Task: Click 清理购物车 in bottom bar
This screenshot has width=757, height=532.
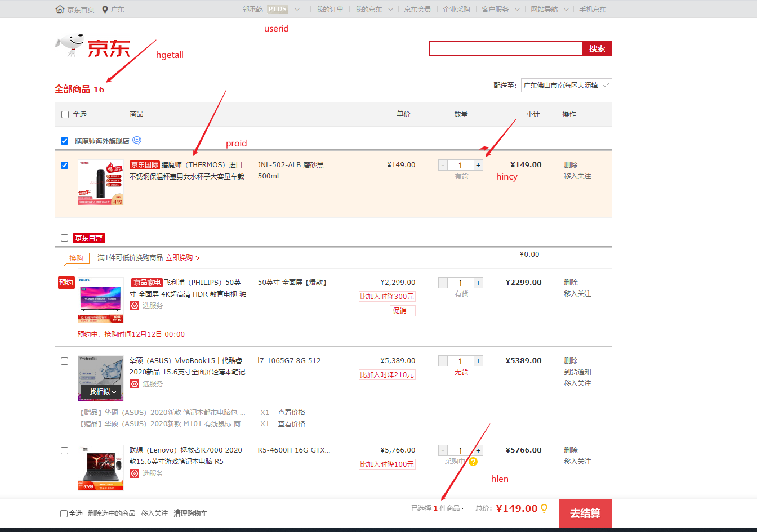Action: pyautogui.click(x=190, y=513)
